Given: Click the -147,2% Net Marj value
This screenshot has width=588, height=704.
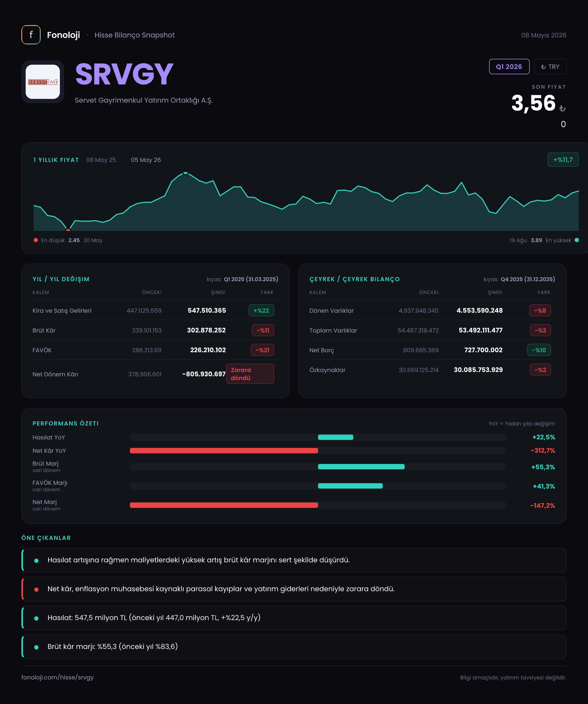Looking at the screenshot, I should point(543,505).
